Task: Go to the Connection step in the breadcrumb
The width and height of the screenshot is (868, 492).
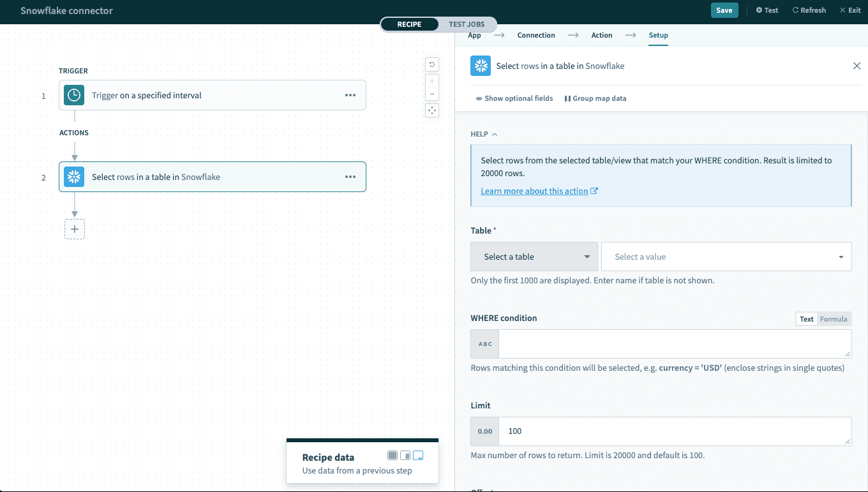Action: [x=535, y=35]
